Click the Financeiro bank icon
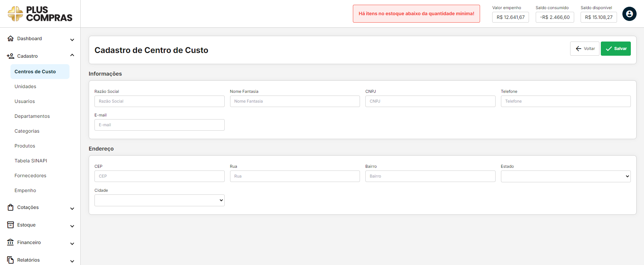Screen dimensions: 644x265 pos(10,242)
